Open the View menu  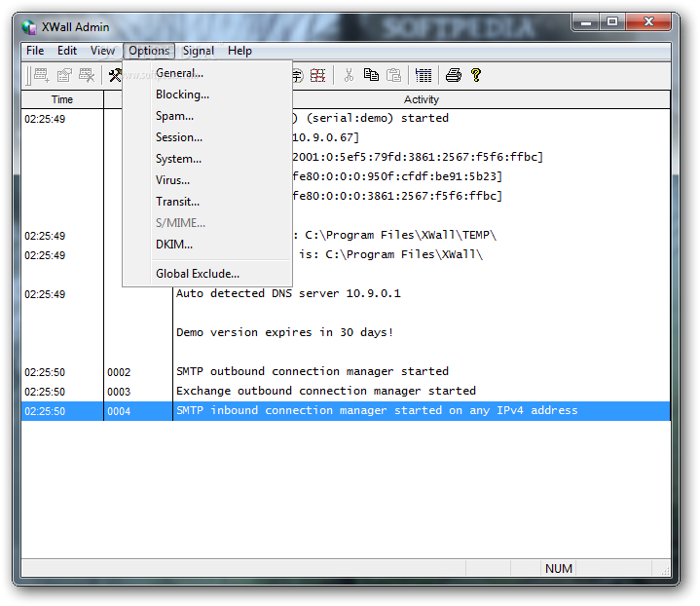[102, 51]
